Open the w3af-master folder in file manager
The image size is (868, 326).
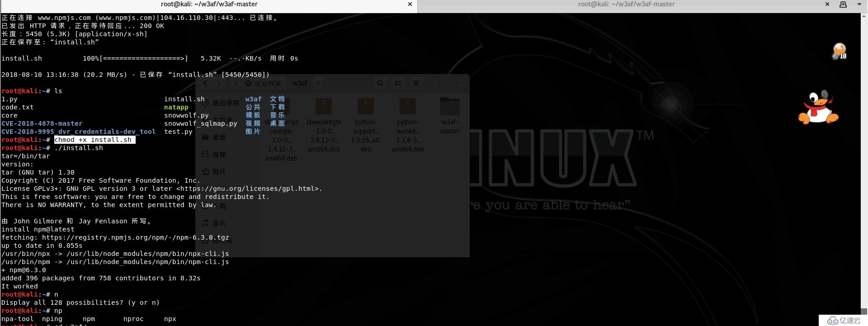tap(450, 116)
